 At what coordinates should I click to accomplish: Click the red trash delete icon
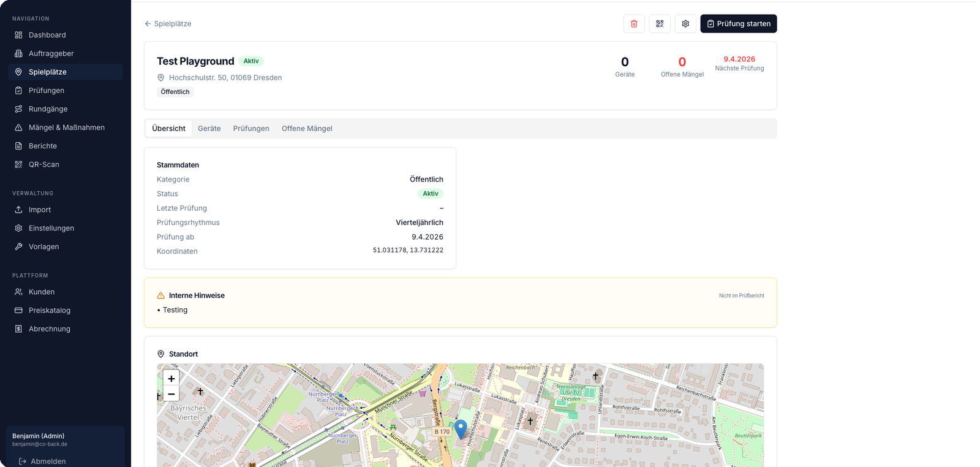pos(634,24)
